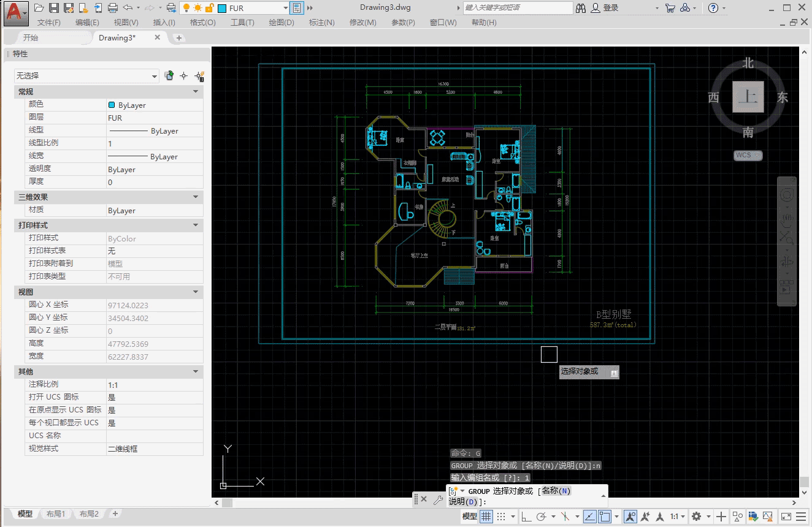
Task: Toggle the grid display in status bar
Action: (486, 517)
